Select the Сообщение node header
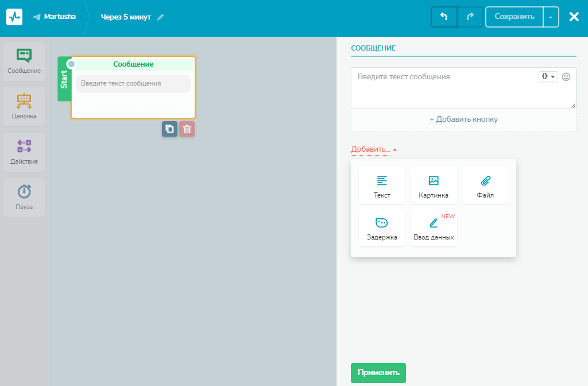This screenshot has height=386, width=588. (x=133, y=64)
